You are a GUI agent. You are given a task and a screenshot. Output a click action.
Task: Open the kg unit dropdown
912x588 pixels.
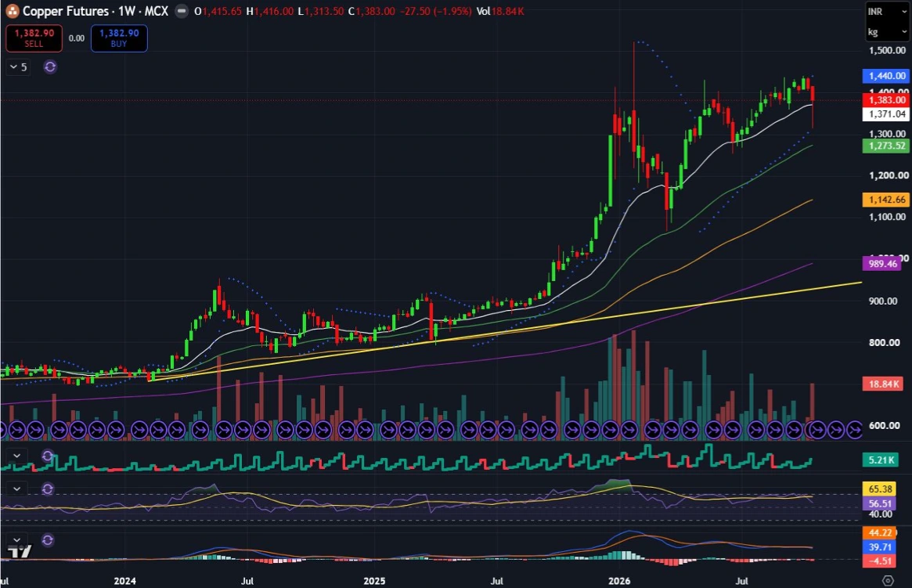coord(887,32)
